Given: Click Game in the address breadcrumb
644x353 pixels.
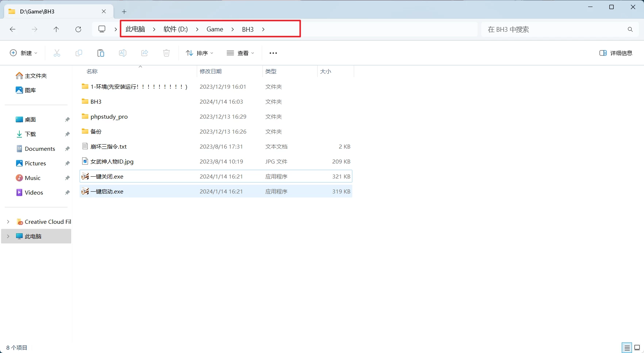Looking at the screenshot, I should pos(215,29).
